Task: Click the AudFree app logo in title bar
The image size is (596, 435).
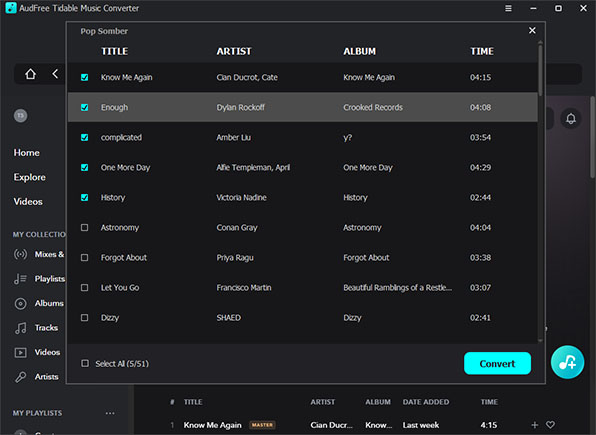Action: tap(11, 8)
